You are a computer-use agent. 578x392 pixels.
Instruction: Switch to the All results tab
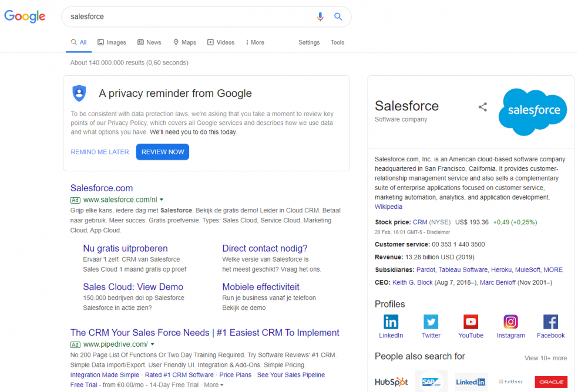[x=79, y=42]
